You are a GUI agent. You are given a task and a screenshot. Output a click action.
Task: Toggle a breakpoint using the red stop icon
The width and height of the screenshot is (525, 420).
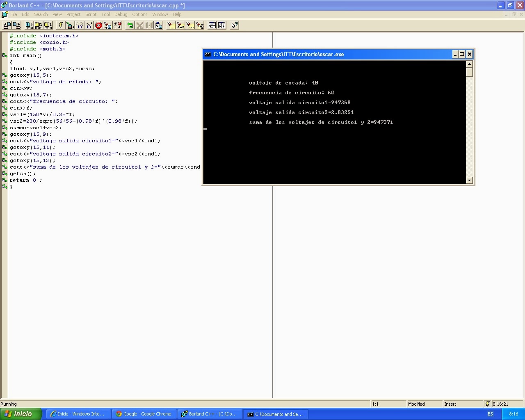99,25
